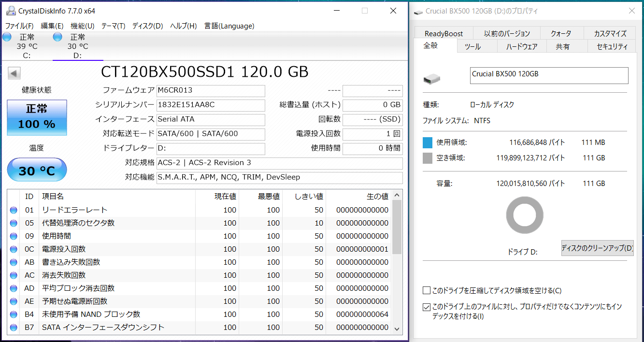This screenshot has height=342, width=644.
Task: Switch to the カスタマイズ tab
Action: pyautogui.click(x=610, y=33)
